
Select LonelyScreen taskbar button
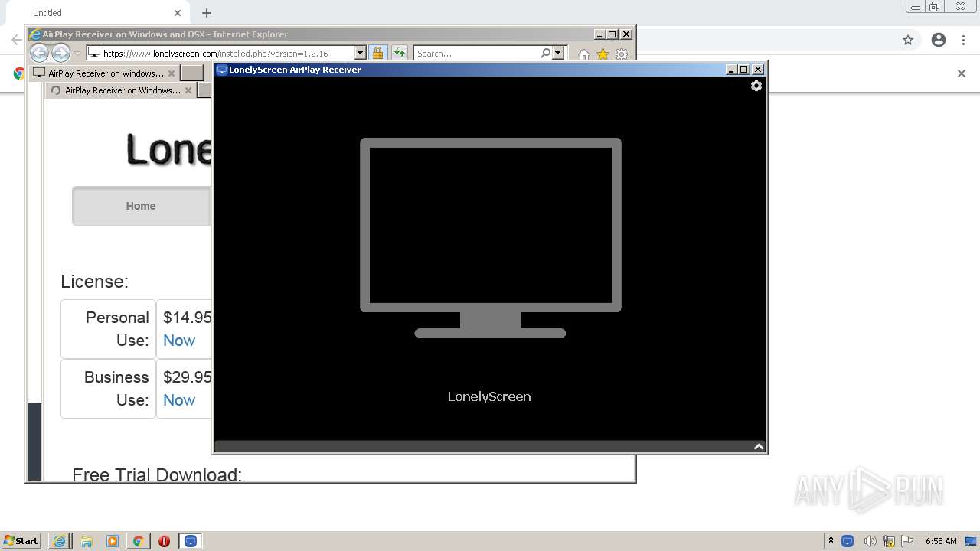(191, 541)
